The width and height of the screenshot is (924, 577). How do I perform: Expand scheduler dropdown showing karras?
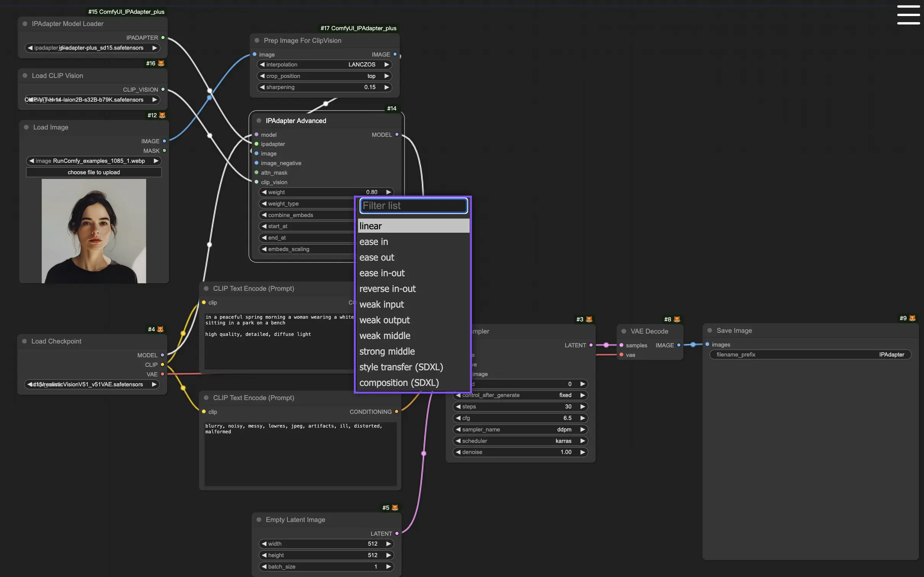coord(520,441)
